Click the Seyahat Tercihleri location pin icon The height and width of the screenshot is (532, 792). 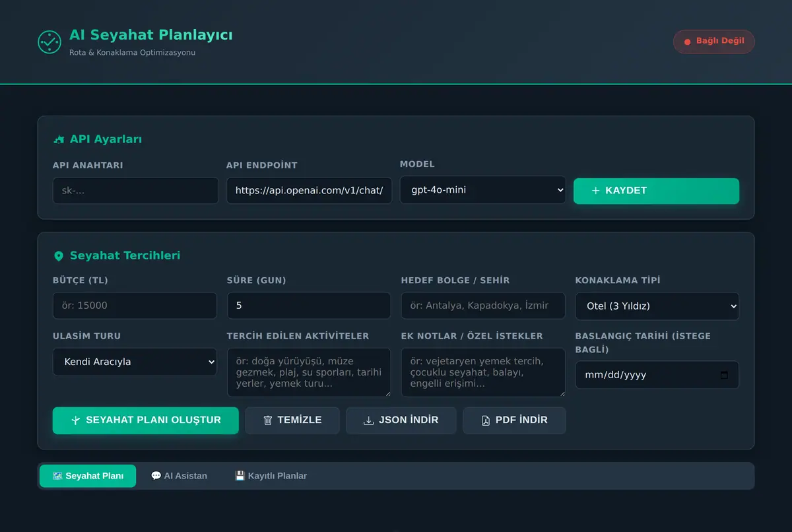[59, 256]
